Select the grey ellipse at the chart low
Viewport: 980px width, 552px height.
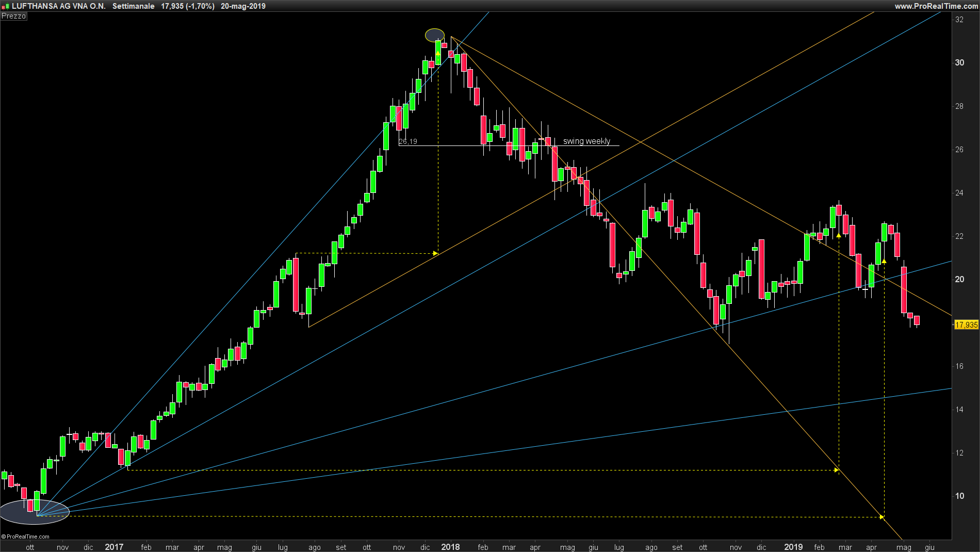point(35,512)
